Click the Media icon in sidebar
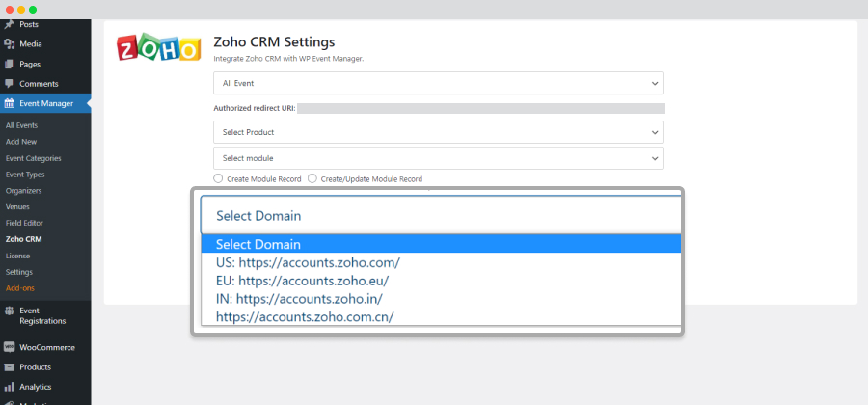Viewport: 868px width, 405px height. click(9, 44)
